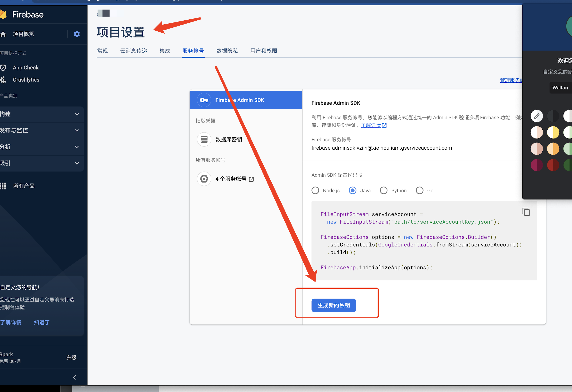The height and width of the screenshot is (392, 572).
Task: Pick the yellow theme color swatch
Action: click(553, 132)
